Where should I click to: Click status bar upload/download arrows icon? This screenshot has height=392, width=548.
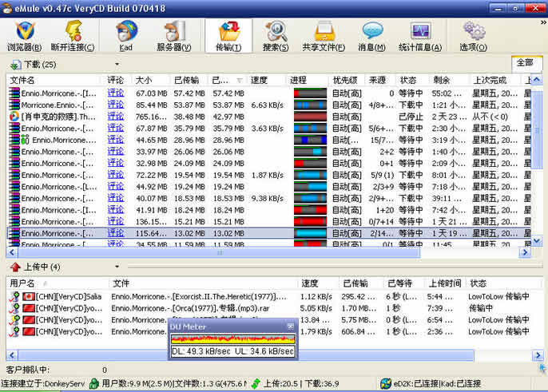click(256, 383)
